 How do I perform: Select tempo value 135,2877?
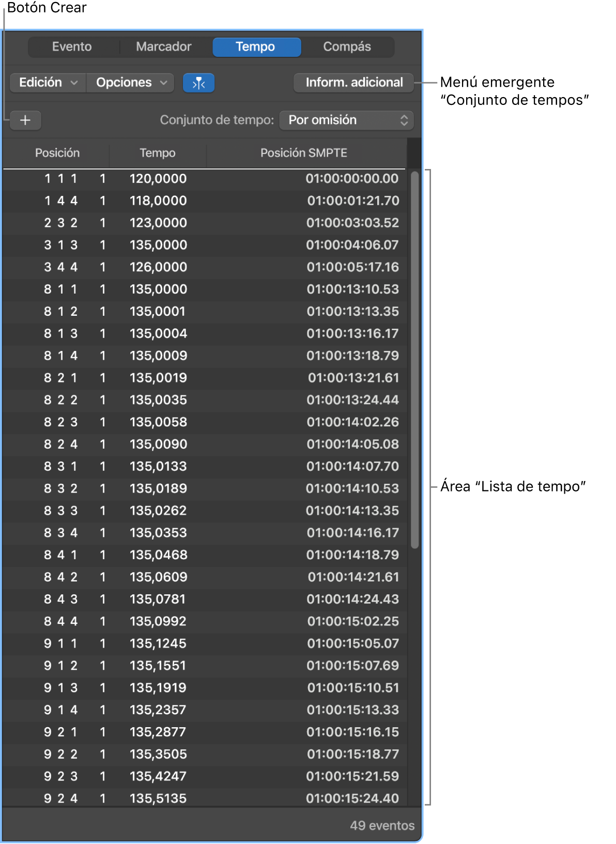point(158,732)
